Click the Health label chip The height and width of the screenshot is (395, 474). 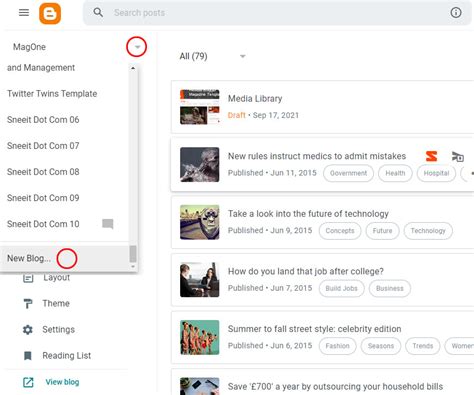(x=395, y=173)
